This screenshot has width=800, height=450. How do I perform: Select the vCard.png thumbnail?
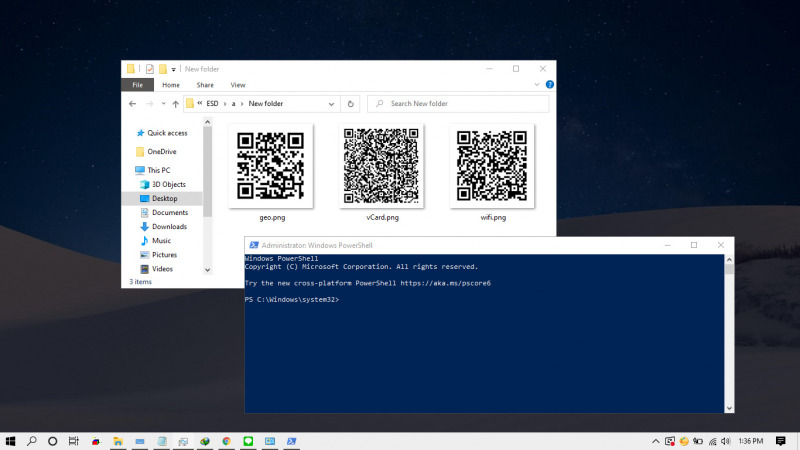[382, 166]
